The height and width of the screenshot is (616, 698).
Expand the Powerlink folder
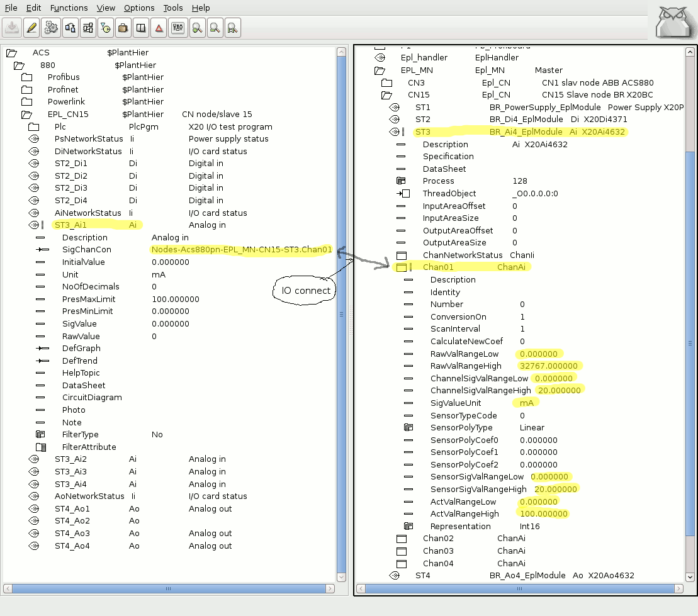[26, 101]
